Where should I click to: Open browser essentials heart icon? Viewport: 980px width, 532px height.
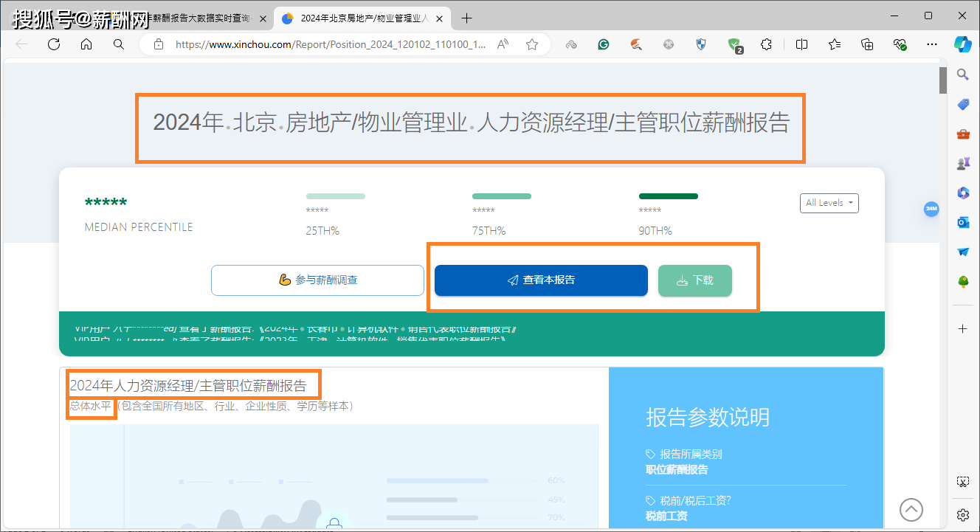point(900,44)
